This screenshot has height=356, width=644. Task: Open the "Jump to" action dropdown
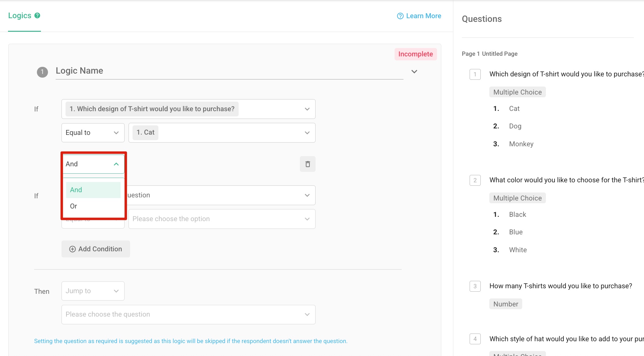coord(93,291)
